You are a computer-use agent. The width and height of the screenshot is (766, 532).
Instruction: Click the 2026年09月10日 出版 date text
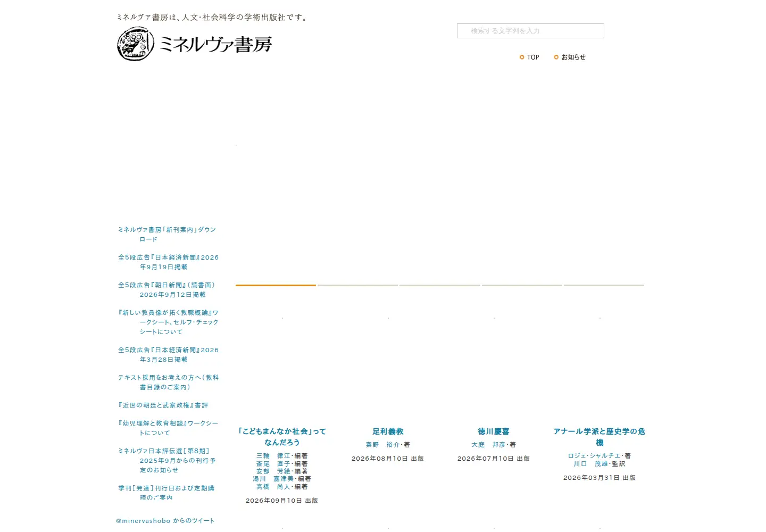pyautogui.click(x=282, y=501)
